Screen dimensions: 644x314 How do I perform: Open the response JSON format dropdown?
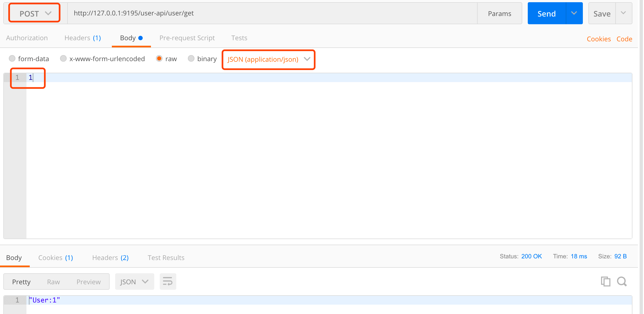pyautogui.click(x=134, y=282)
